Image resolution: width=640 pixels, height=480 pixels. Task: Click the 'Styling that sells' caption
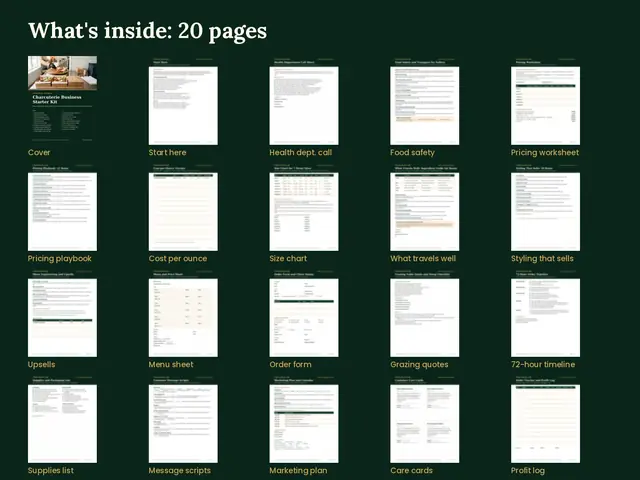click(x=542, y=259)
